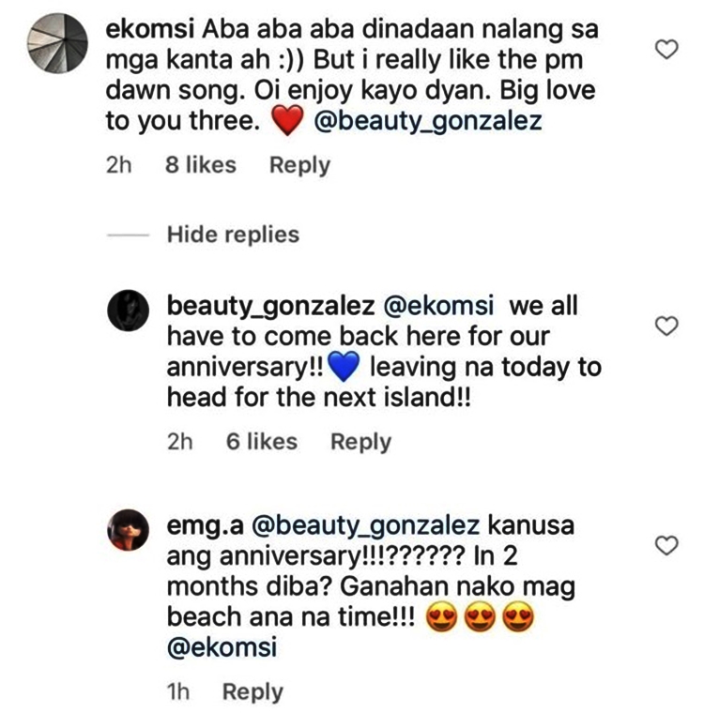This screenshot has width=704, height=728.
Task: Reply to ekomsi's comment
Action: [299, 165]
